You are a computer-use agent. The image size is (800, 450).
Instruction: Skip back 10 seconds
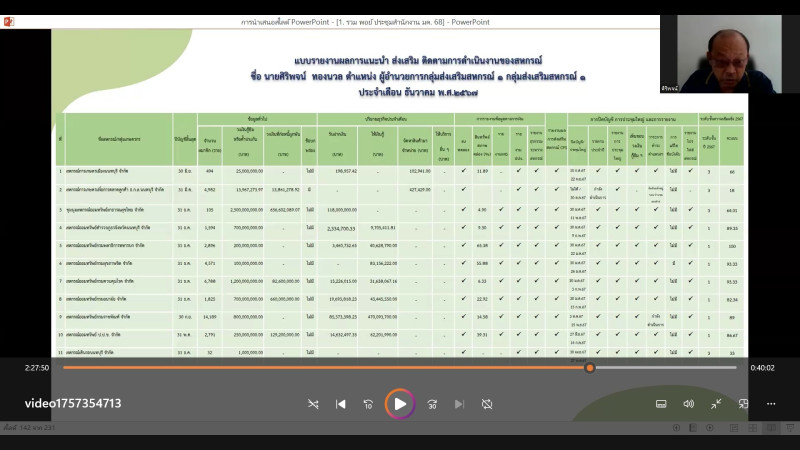(x=368, y=404)
